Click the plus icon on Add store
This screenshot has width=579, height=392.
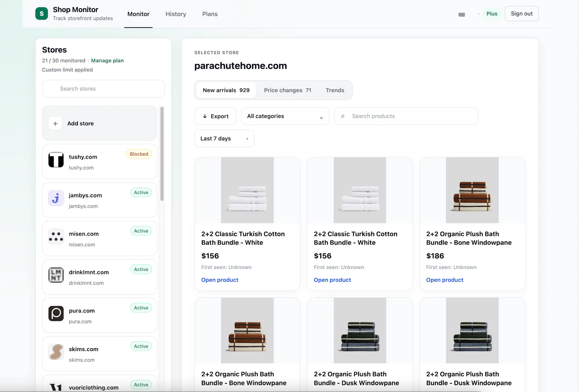(x=55, y=123)
